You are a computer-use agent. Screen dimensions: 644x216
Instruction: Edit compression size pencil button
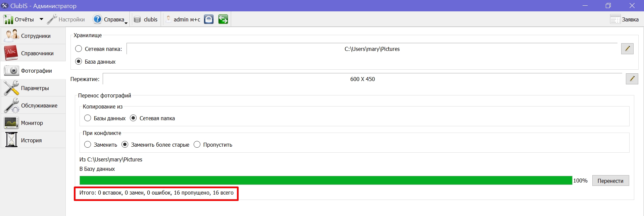point(632,79)
